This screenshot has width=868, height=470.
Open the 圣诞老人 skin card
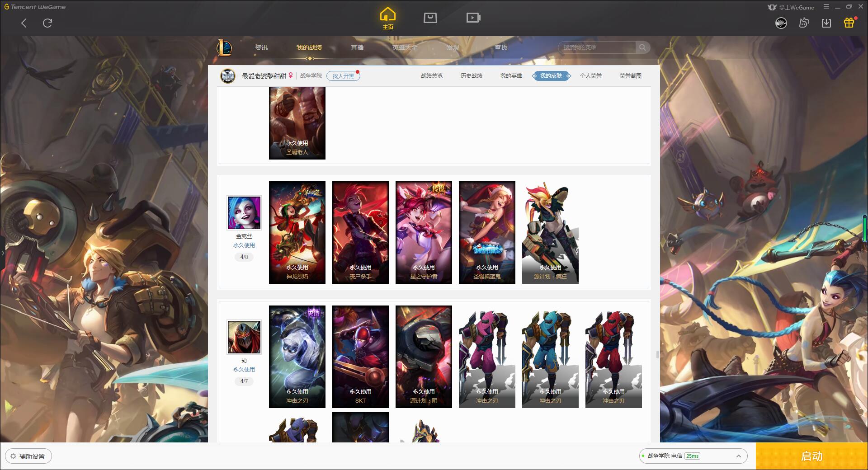(x=297, y=123)
